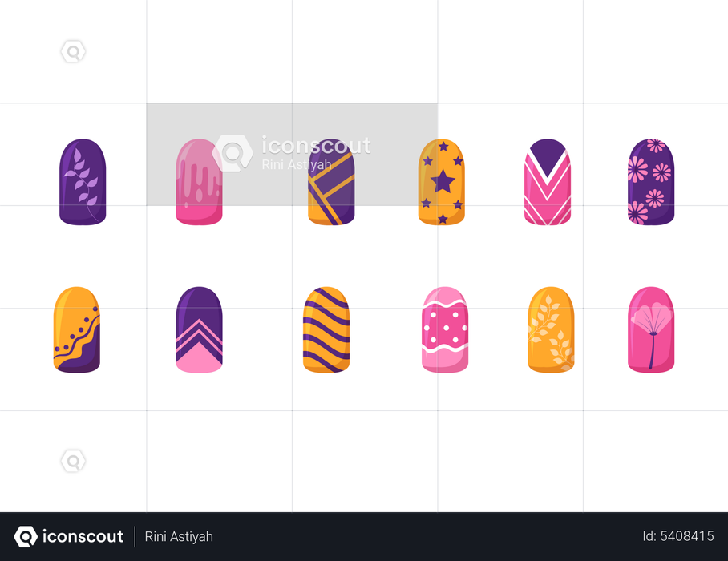This screenshot has height=561, width=728.
Task: Click the Rini Astiyah watermark over image
Action: (297, 165)
